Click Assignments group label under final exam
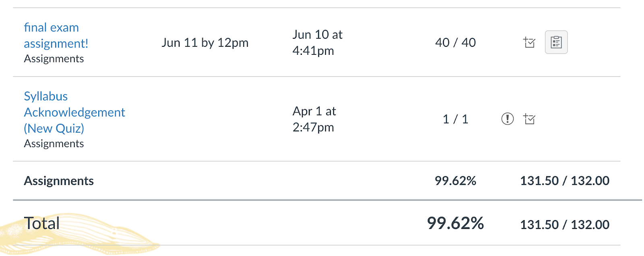 click(x=54, y=59)
